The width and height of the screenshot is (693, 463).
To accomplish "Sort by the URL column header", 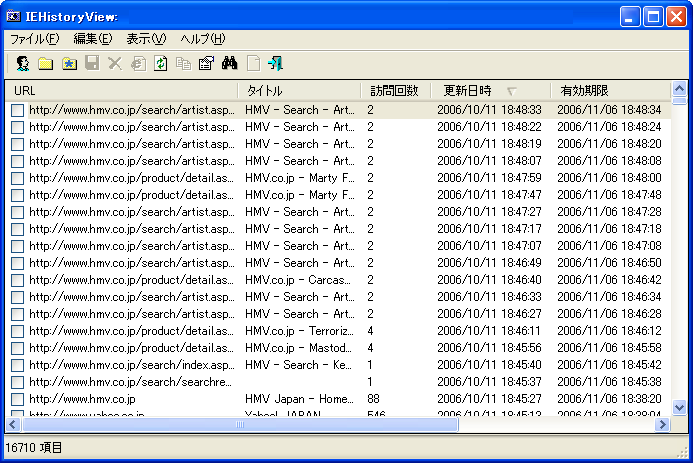I will (122, 91).
